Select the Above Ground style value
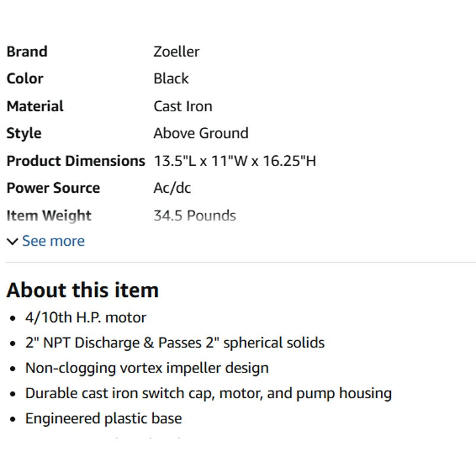 coord(201,133)
